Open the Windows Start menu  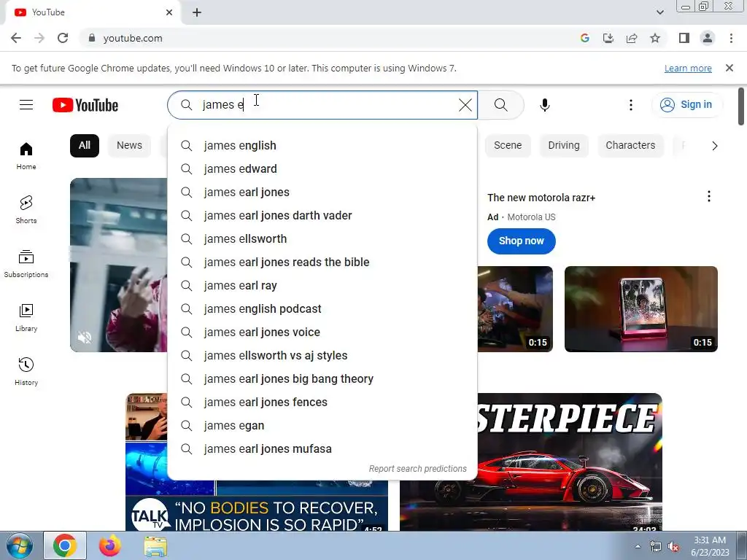point(19,545)
